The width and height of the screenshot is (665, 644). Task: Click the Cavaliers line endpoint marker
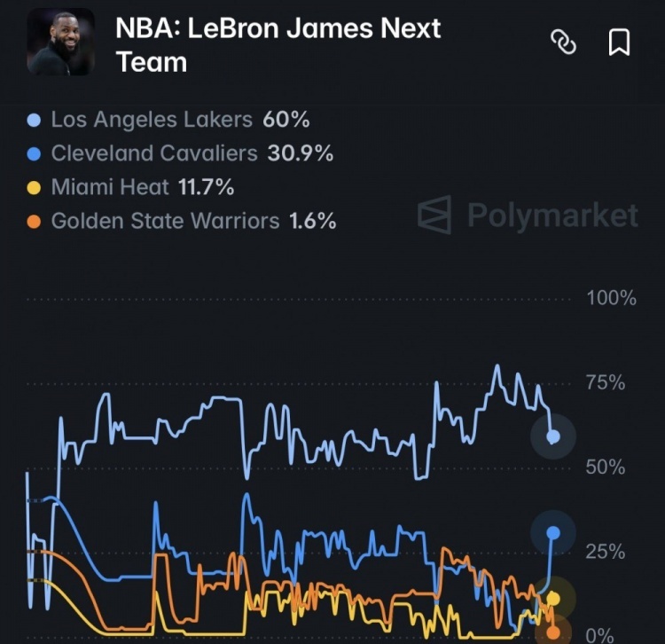[x=553, y=533]
